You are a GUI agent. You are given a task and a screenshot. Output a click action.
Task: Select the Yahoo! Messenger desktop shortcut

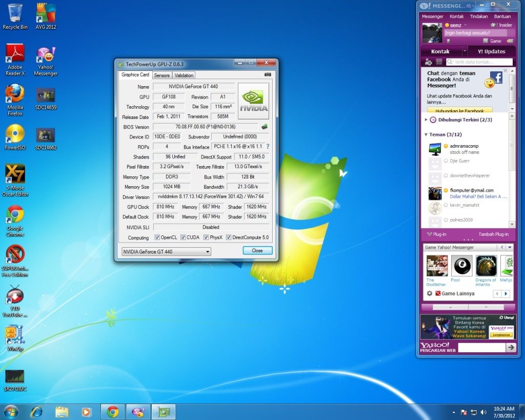[x=46, y=62]
